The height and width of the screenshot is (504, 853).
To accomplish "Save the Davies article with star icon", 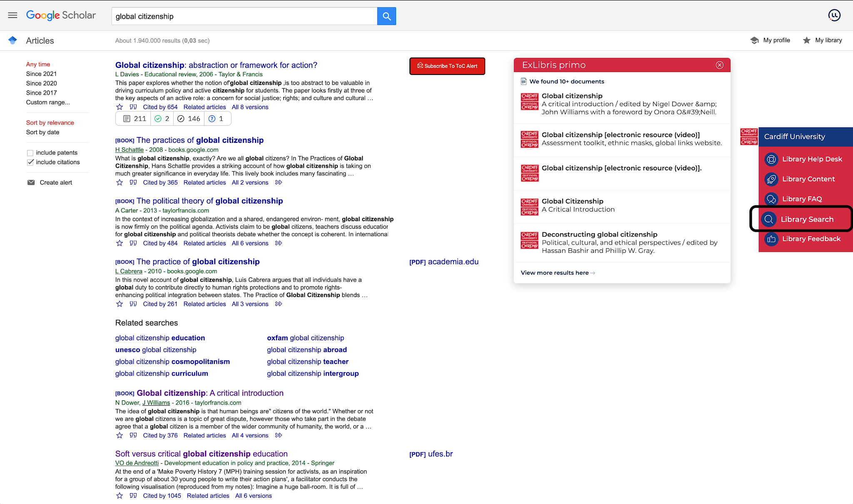I will [x=120, y=107].
